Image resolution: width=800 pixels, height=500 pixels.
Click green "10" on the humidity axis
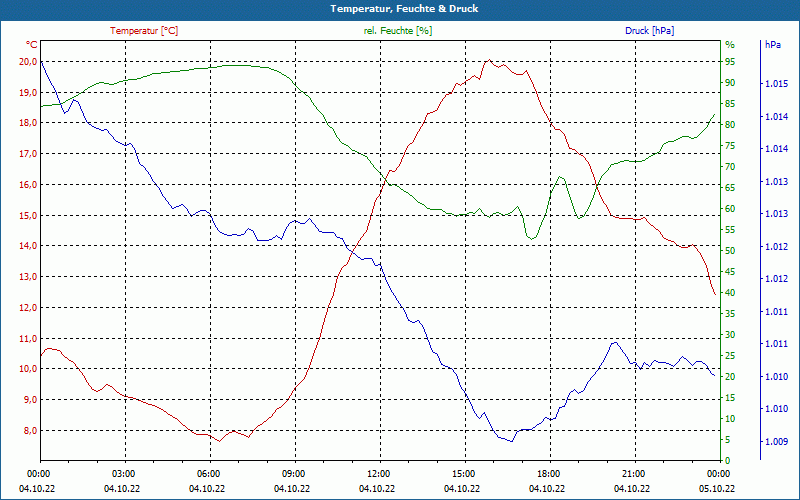730,419
